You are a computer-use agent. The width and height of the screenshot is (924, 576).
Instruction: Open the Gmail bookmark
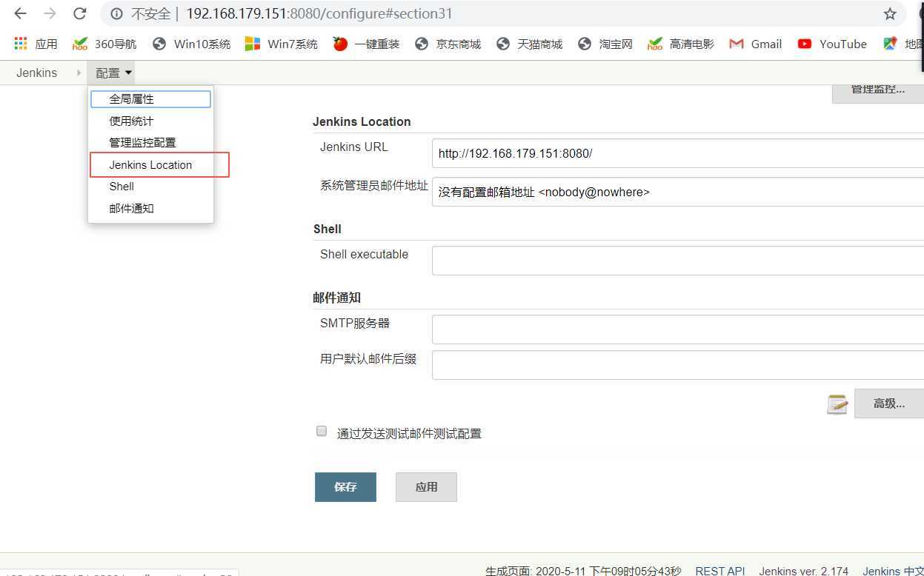(x=755, y=44)
